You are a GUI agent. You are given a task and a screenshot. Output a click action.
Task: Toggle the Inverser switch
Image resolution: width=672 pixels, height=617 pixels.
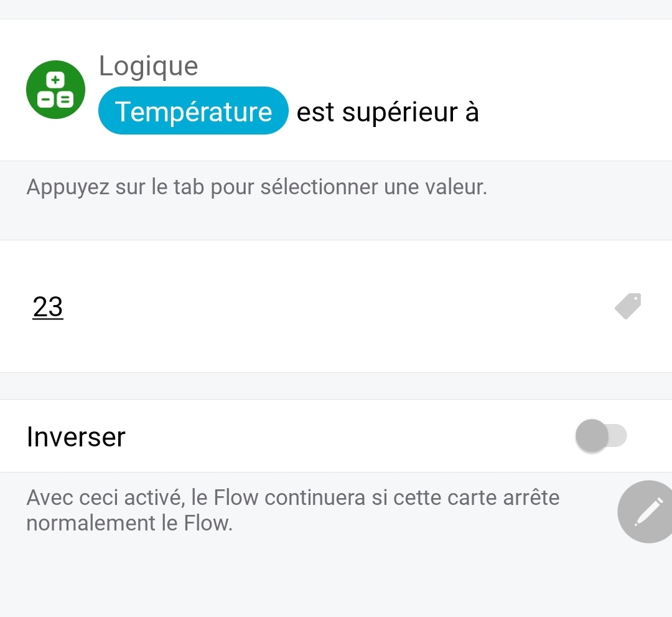[601, 436]
